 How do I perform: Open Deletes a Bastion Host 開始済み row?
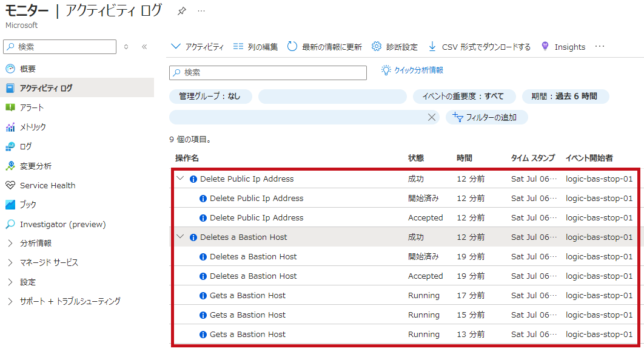pos(405,257)
